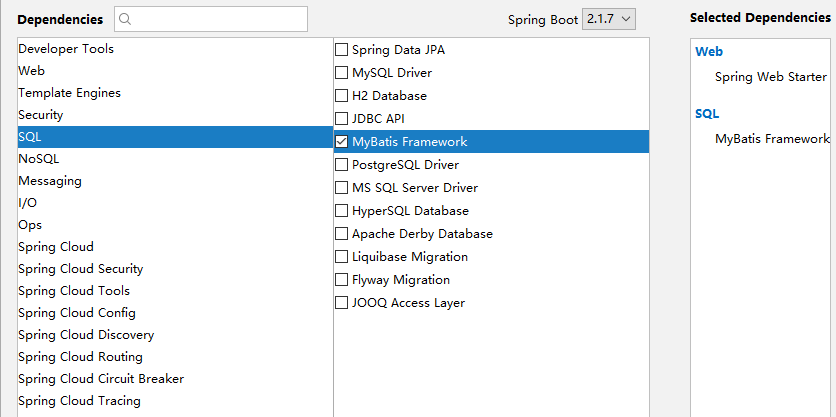Select MyBatis Framework in selected list
The width and height of the screenshot is (836, 417).
[x=773, y=139]
